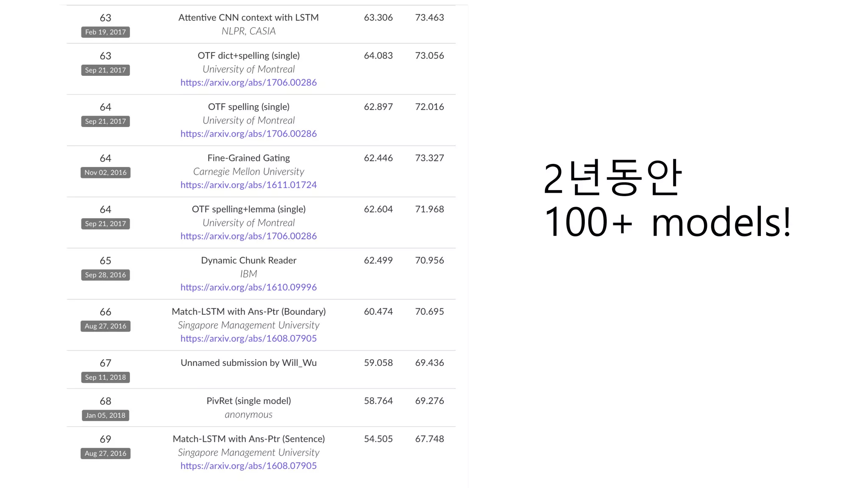Click the EM score 62.897
Image resolution: width=868 pixels, height=488 pixels.
click(x=378, y=107)
